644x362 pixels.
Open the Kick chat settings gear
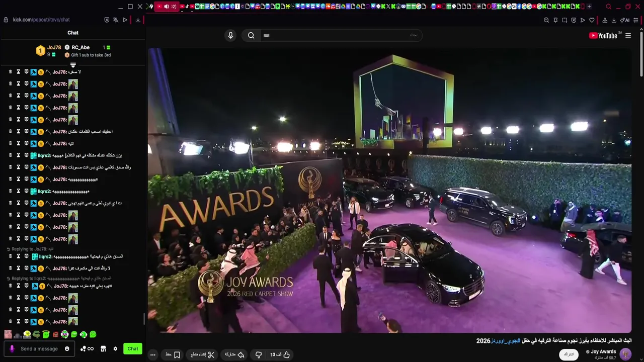coord(115,348)
